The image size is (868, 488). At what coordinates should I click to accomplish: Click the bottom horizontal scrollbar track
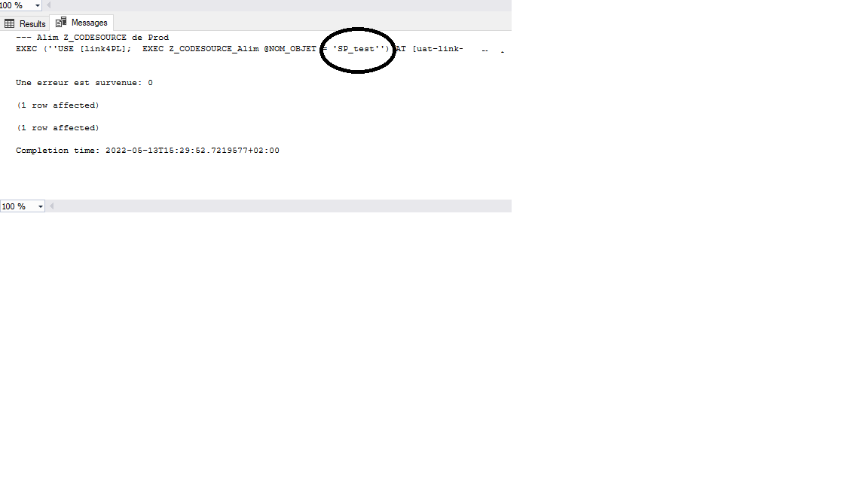pyautogui.click(x=283, y=206)
